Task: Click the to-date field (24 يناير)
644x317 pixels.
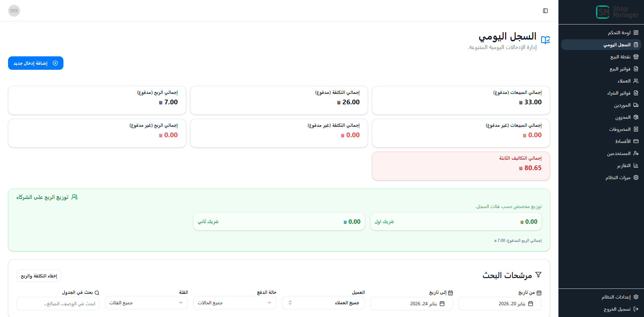Action: (412, 304)
